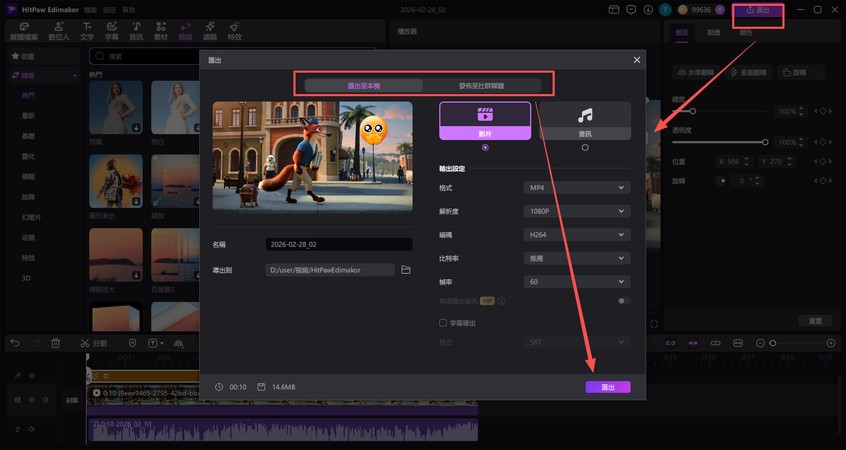
Task: Click the purple Export button in dialog
Action: click(x=608, y=387)
